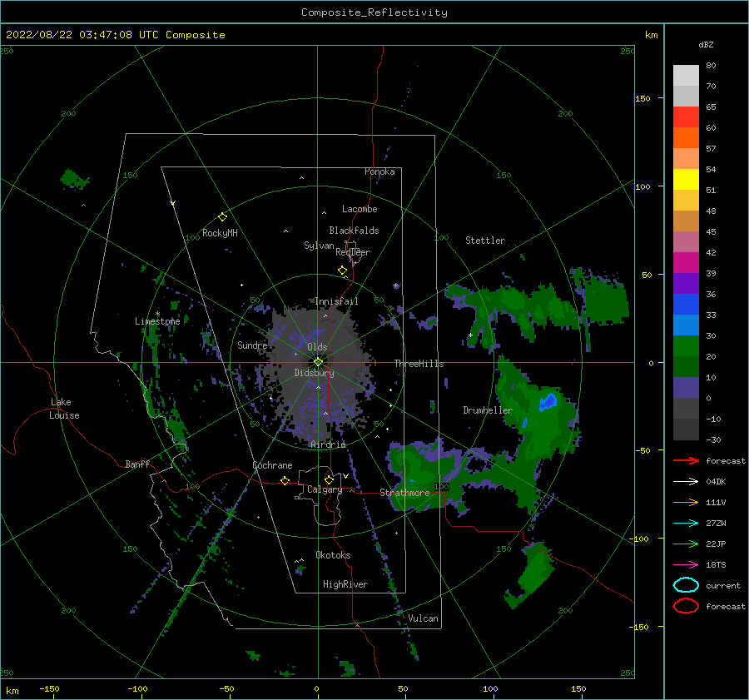The image size is (749, 700).
Task: Select the slate-purple 0–10 dBZ swatch
Action: (686, 388)
